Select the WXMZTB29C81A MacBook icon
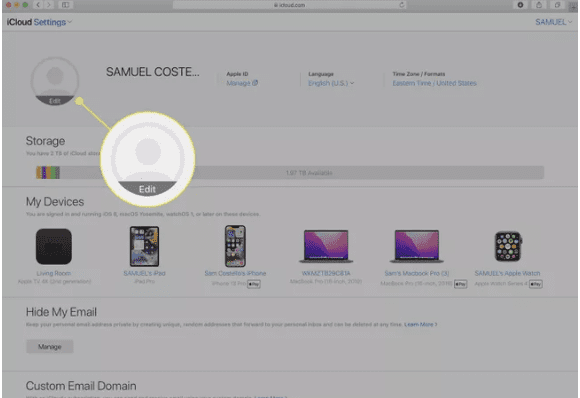The width and height of the screenshot is (580, 398). (326, 246)
